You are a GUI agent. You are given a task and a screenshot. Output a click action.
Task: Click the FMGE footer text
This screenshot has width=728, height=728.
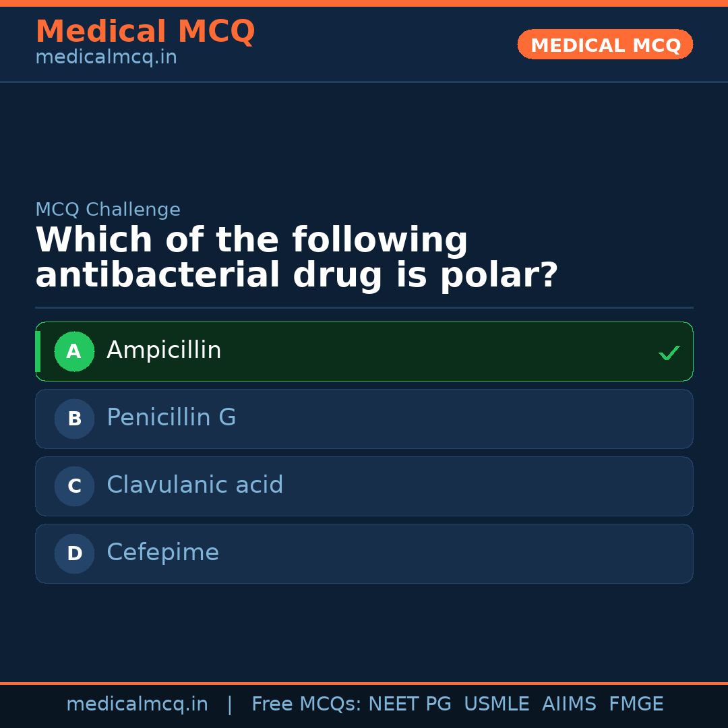coord(636,704)
